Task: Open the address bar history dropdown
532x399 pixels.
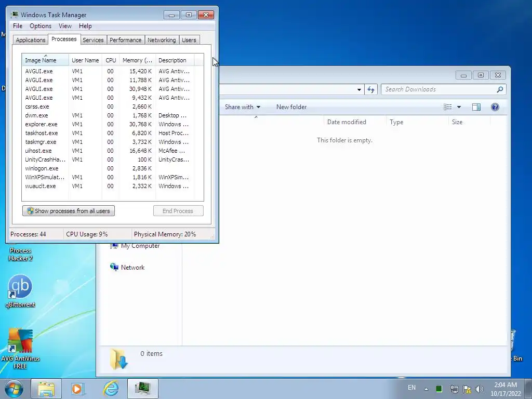Action: pyautogui.click(x=359, y=90)
